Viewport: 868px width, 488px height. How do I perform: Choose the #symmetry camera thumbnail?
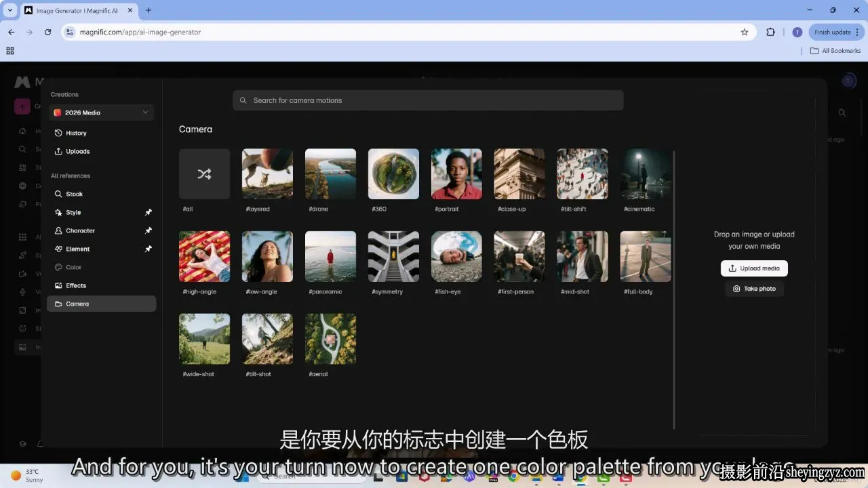point(393,256)
